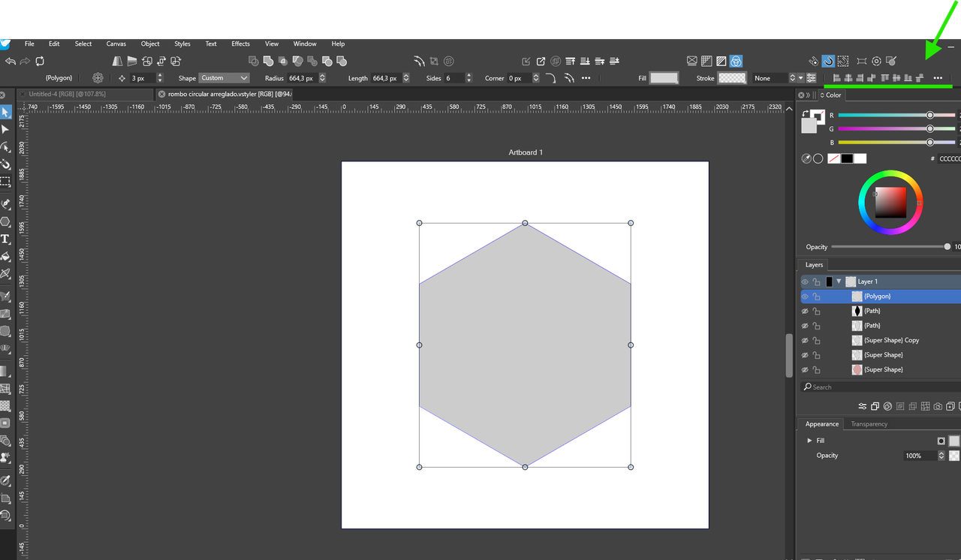Lock Layer 1 with its padlock icon
Image resolution: width=961 pixels, height=560 pixels.
[817, 282]
